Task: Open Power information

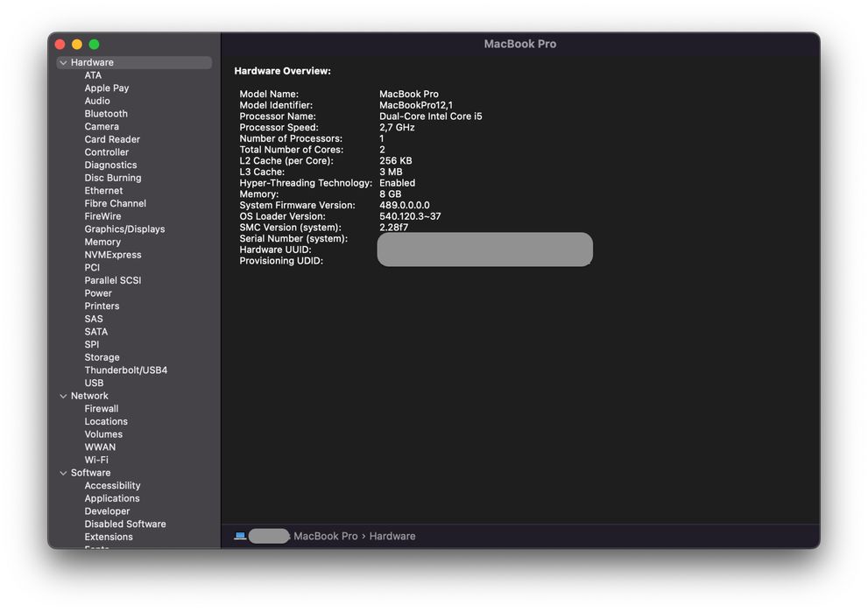Action: click(x=98, y=293)
